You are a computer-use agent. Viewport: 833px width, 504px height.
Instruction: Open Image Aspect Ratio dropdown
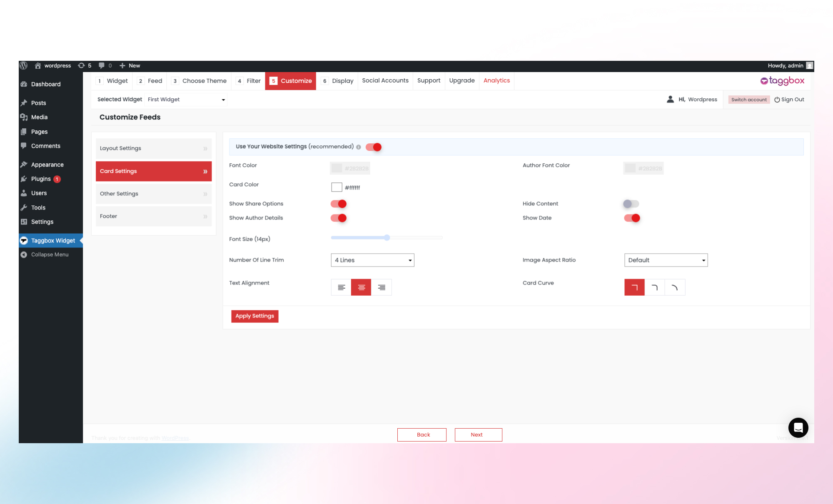click(666, 260)
